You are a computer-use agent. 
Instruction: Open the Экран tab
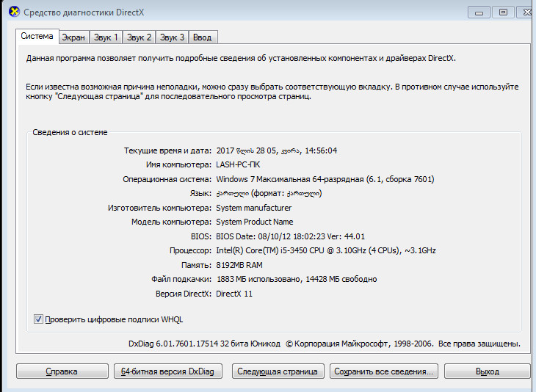click(x=73, y=37)
